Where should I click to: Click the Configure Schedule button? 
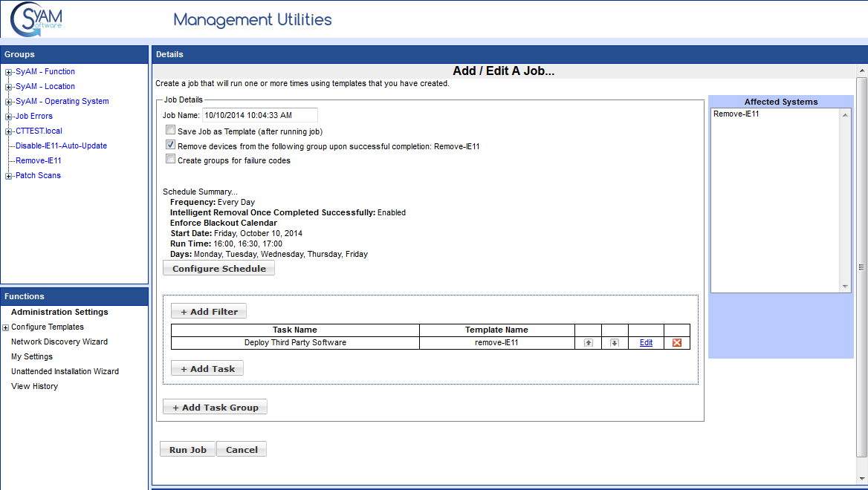(218, 269)
